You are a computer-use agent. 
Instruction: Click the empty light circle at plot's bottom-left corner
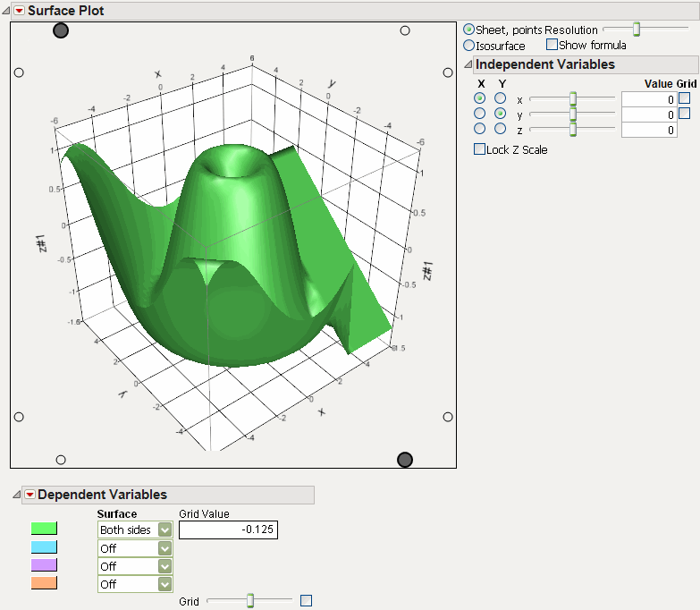(x=61, y=460)
